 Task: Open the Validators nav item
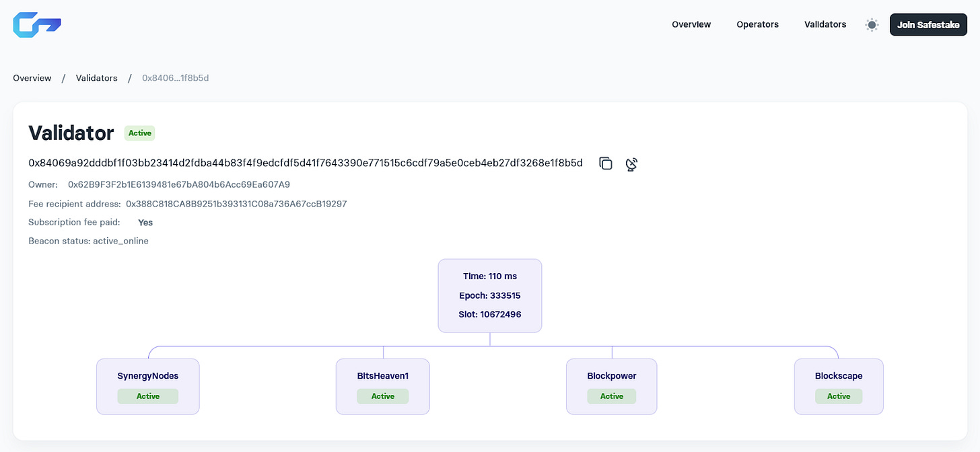click(x=825, y=24)
